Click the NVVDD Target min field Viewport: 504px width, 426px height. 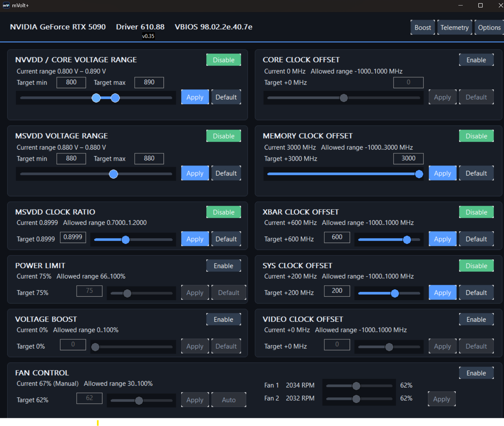pyautogui.click(x=71, y=82)
